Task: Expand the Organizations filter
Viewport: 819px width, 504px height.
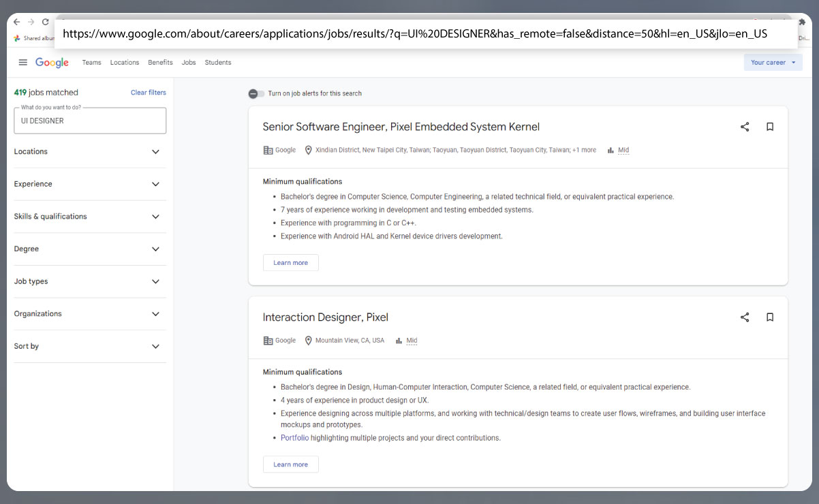Action: click(90, 314)
